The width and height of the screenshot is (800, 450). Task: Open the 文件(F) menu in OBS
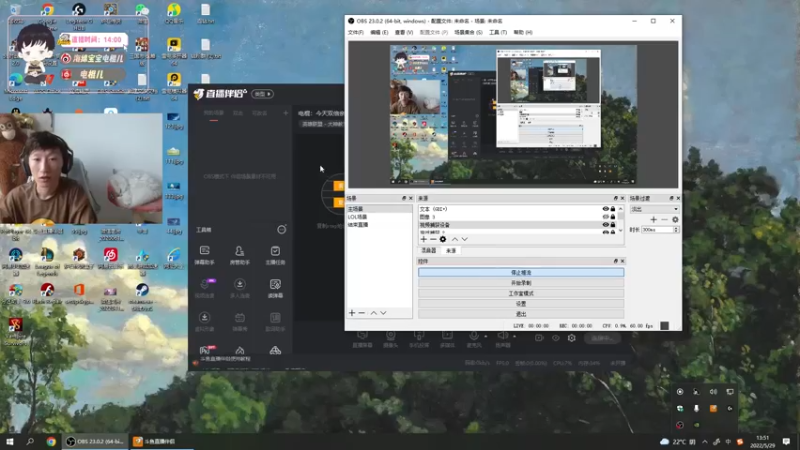point(356,32)
